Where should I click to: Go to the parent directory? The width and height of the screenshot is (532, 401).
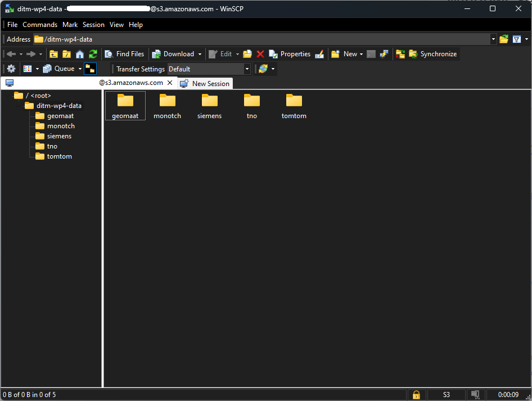(53, 54)
